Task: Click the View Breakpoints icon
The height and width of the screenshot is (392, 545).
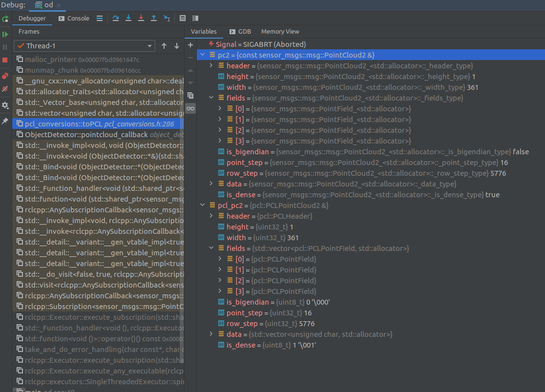Action: (x=5, y=76)
